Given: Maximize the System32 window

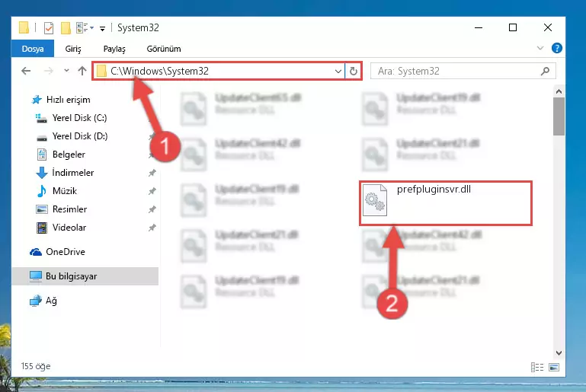Looking at the screenshot, I should point(513,27).
